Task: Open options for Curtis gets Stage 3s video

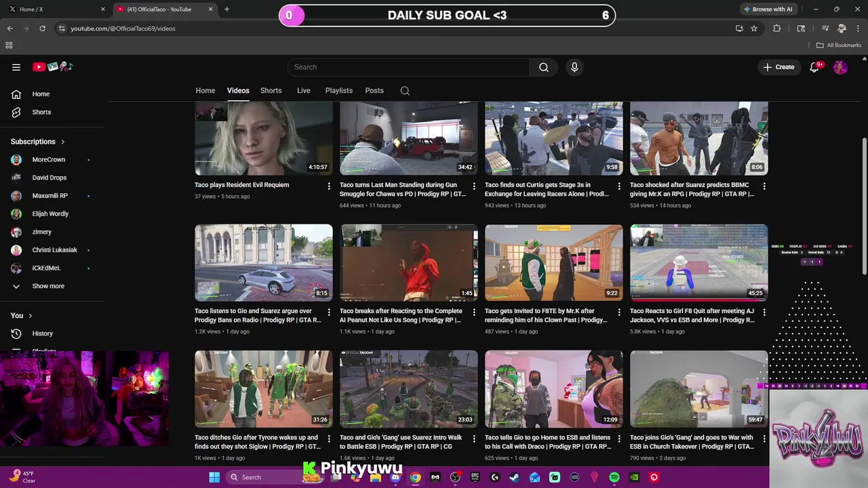Action: [619, 186]
